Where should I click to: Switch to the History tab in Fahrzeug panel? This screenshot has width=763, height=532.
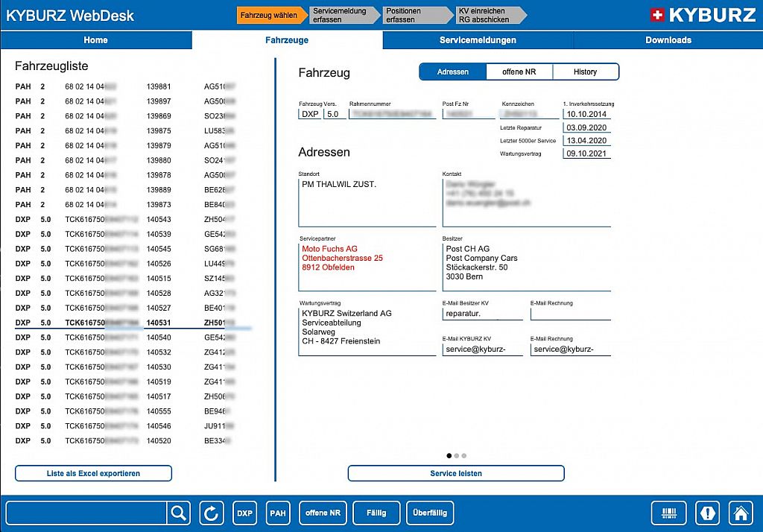point(586,72)
